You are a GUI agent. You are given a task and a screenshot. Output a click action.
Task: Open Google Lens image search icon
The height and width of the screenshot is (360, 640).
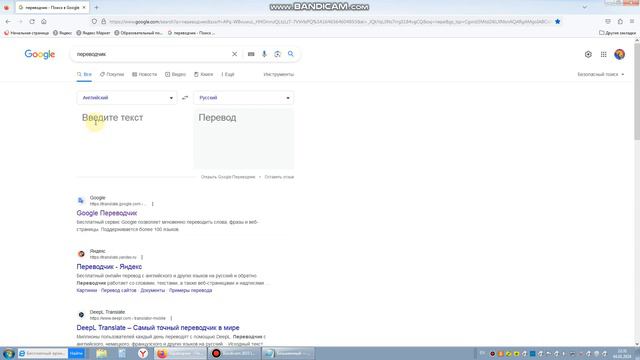pos(278,54)
